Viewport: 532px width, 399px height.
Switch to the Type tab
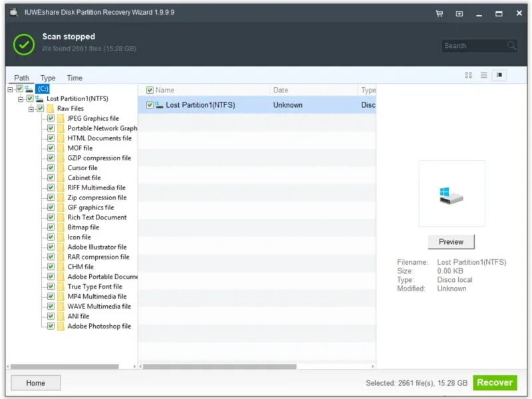click(48, 78)
